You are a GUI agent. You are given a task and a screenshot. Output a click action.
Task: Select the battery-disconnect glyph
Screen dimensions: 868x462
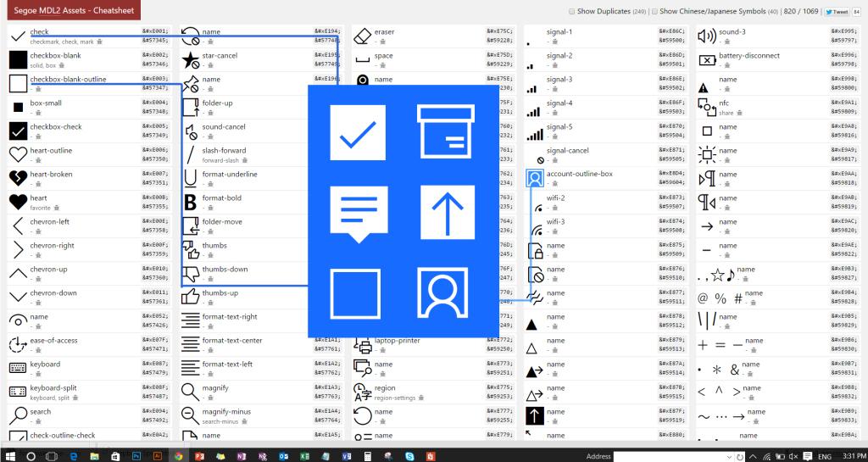[x=707, y=59]
